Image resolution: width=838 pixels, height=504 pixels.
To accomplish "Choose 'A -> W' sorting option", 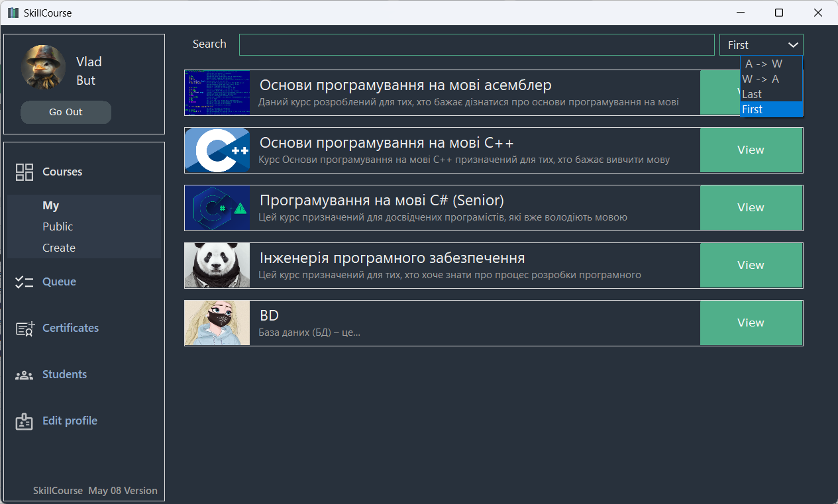I will 762,64.
